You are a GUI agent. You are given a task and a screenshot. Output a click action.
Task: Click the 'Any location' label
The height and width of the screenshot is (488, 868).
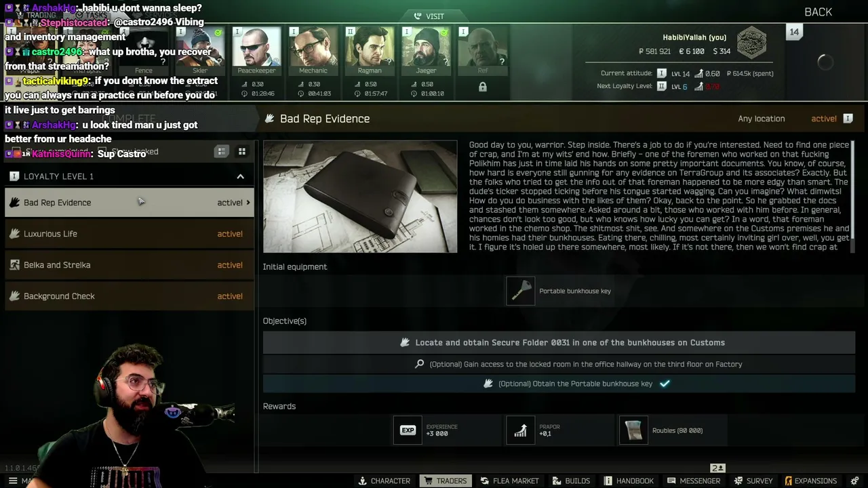point(761,119)
